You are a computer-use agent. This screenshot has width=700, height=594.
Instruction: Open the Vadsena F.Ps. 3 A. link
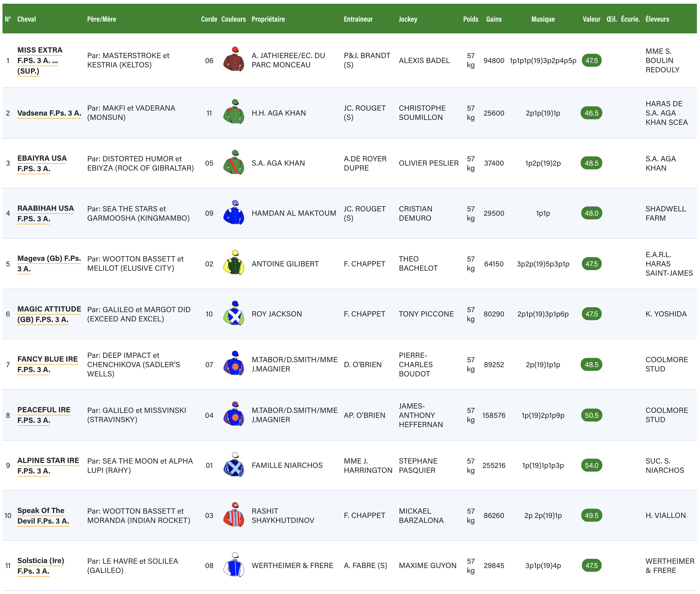point(49,113)
